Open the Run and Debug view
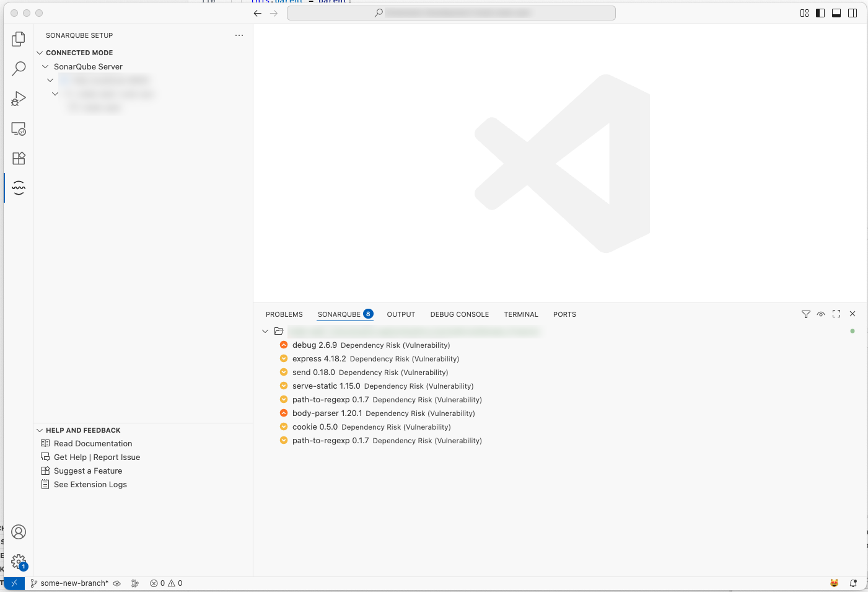868x592 pixels. (x=18, y=98)
